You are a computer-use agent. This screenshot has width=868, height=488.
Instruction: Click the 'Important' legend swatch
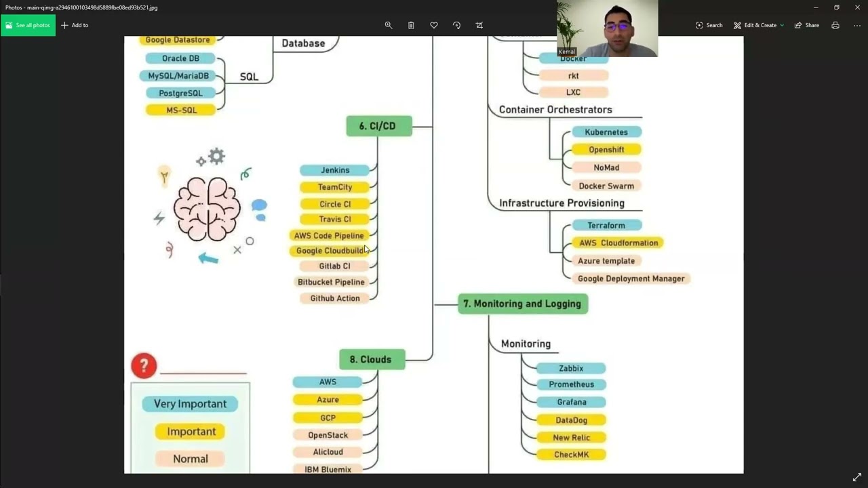191,432
